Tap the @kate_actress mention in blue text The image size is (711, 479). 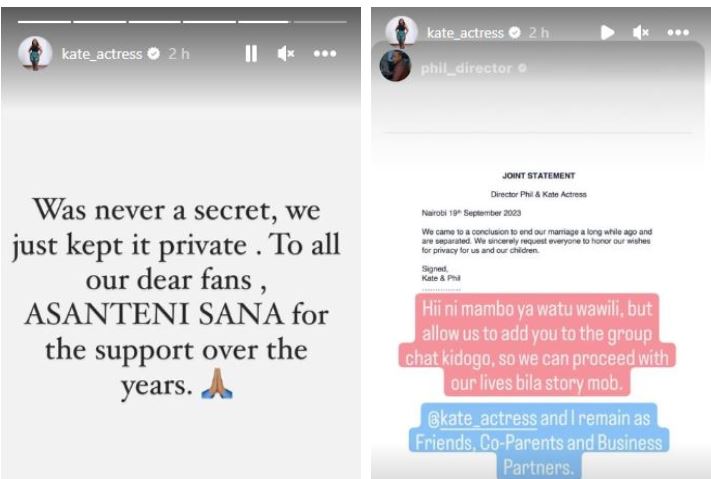coord(482,418)
